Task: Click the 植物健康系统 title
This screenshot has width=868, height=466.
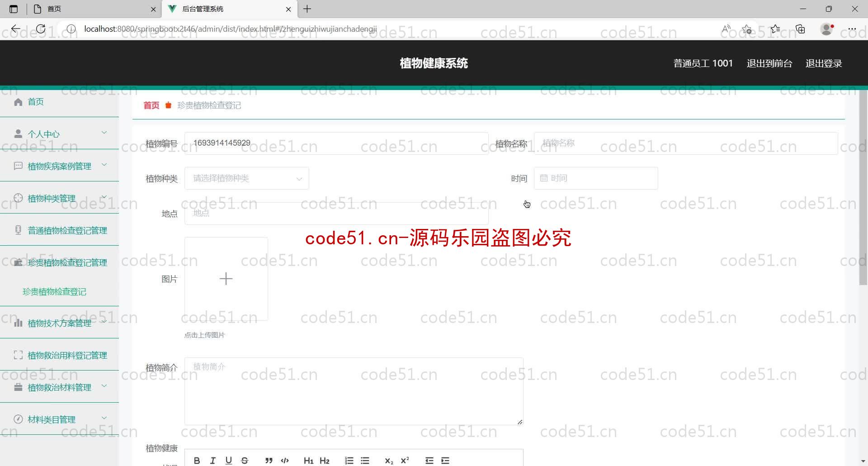Action: tap(434, 63)
